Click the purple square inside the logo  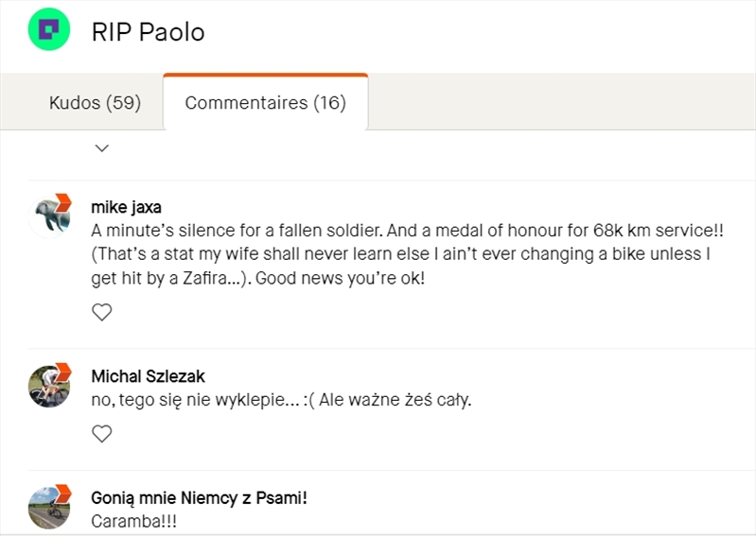tap(50, 30)
